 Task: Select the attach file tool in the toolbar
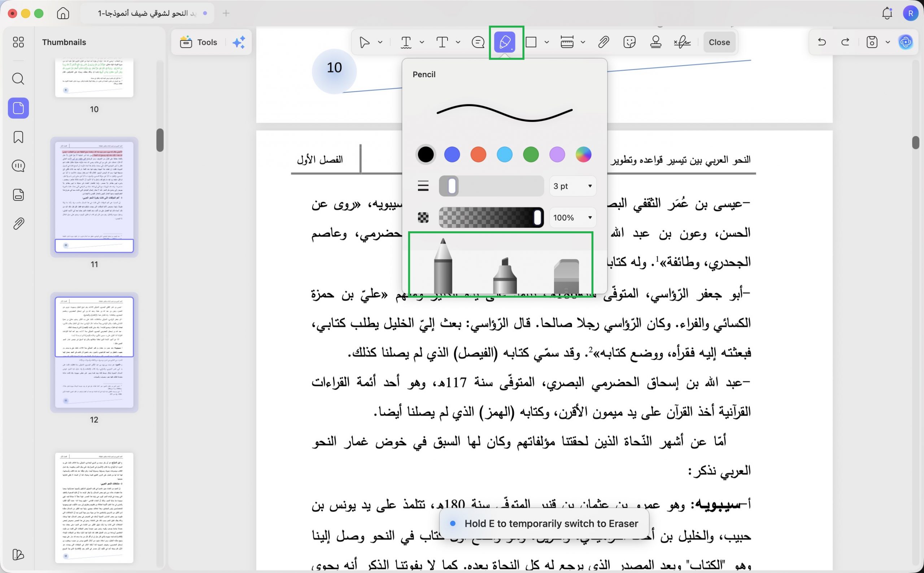tap(603, 42)
